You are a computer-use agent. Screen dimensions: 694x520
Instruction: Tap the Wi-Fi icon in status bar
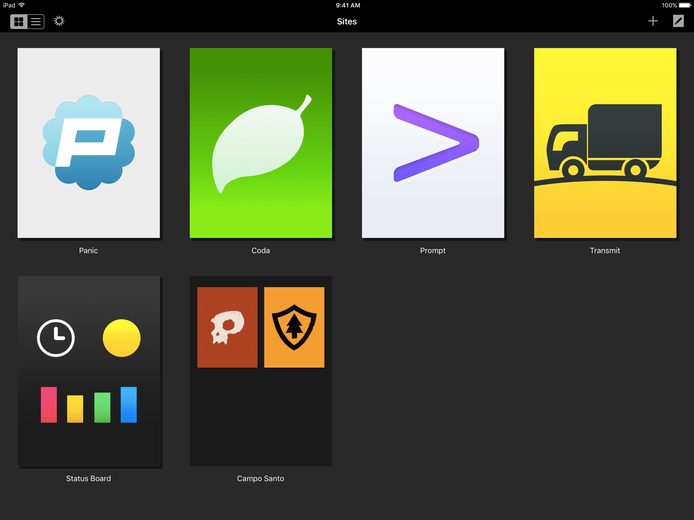pos(21,5)
